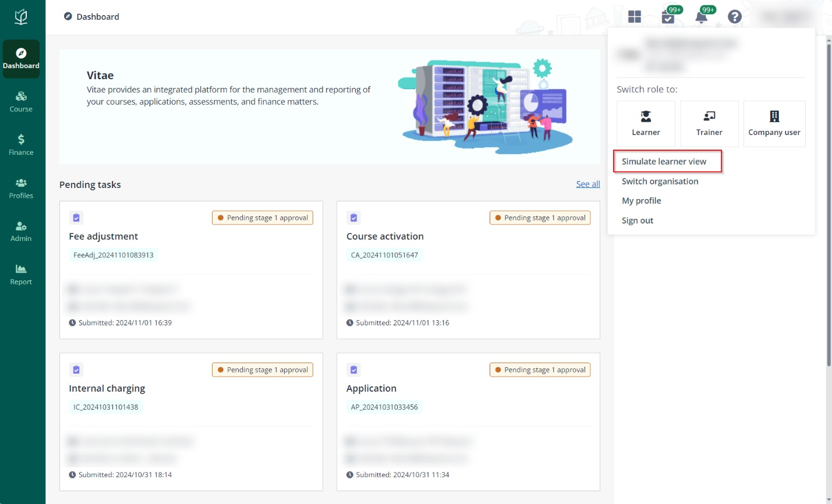The image size is (832, 504).
Task: Click the FeeAdj_20241101083913 reference tag
Action: [x=114, y=255]
